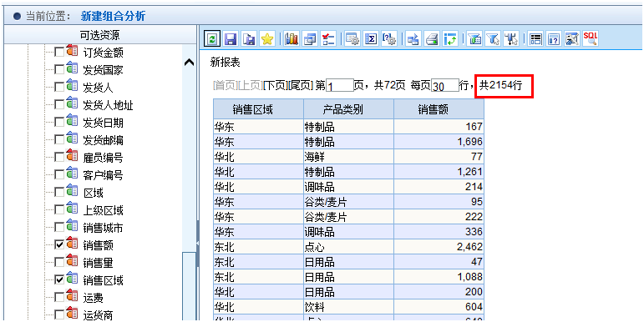This screenshot has width=644, height=322.
Task: Check the 发货国家 checkbox
Action: pyautogui.click(x=59, y=70)
